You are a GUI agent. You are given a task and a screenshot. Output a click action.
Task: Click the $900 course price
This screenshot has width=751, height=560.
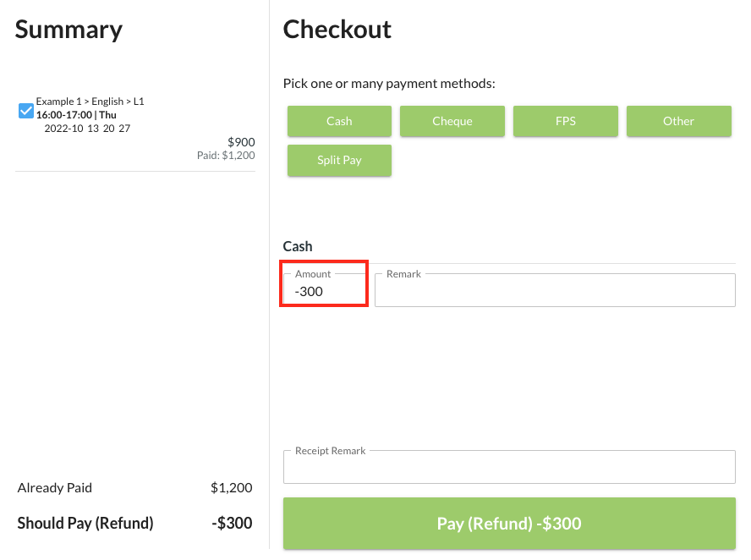[x=241, y=142]
